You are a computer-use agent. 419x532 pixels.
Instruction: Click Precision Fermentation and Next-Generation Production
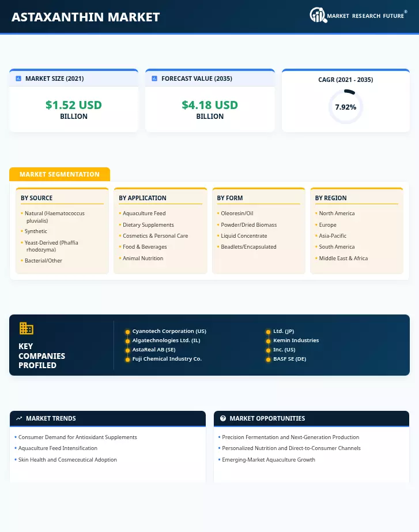click(290, 437)
